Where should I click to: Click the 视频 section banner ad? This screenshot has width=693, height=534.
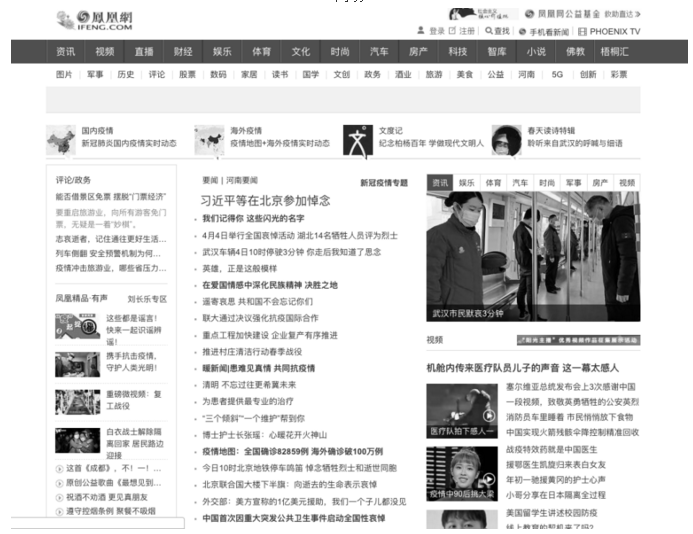pyautogui.click(x=579, y=340)
